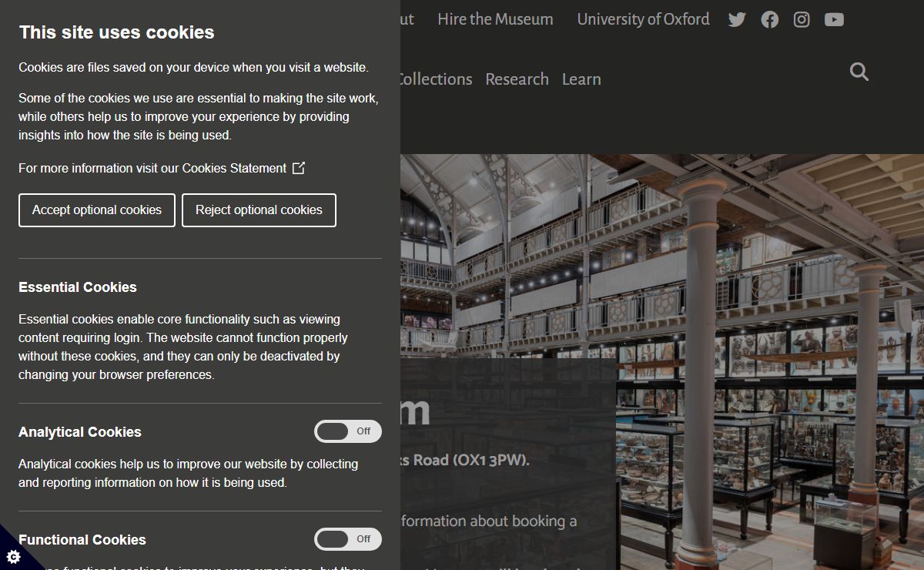This screenshot has height=570, width=924.
Task: Click the Functional Cookies heading
Action: pyautogui.click(x=82, y=540)
